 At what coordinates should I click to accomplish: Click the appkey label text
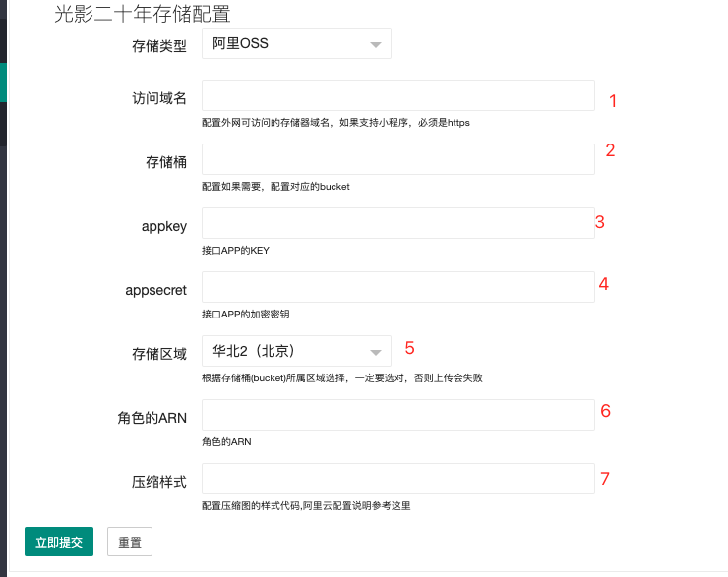click(164, 226)
